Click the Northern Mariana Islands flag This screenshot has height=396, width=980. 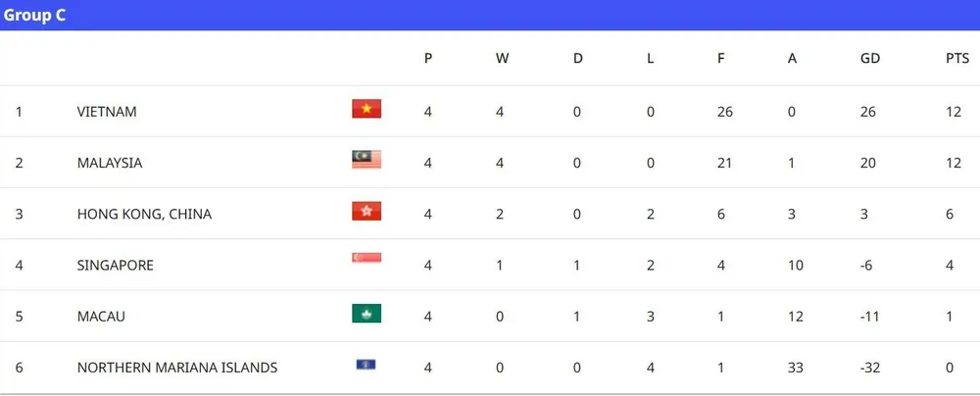click(367, 366)
